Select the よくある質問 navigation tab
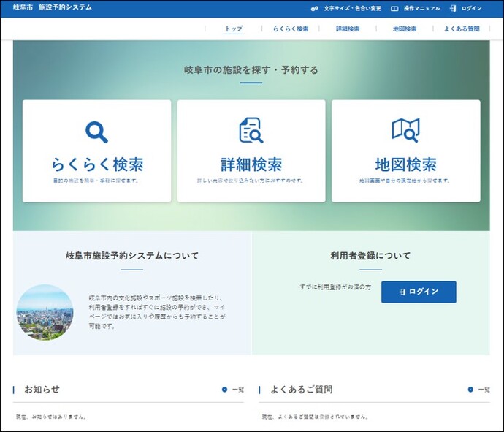504x432 pixels. click(462, 29)
